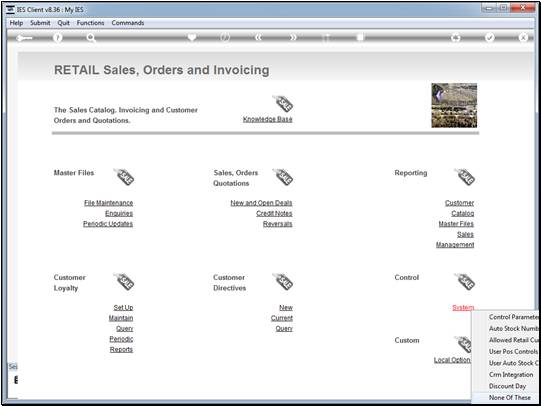Viewport: 541px width, 406px height.
Task: Click the magnifying glass search icon
Action: pos(91,38)
